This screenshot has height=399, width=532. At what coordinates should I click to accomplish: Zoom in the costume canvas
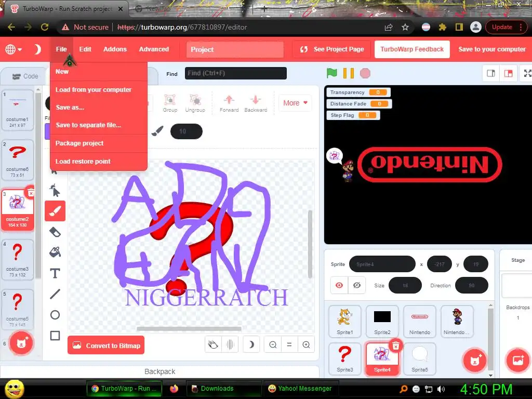click(306, 345)
